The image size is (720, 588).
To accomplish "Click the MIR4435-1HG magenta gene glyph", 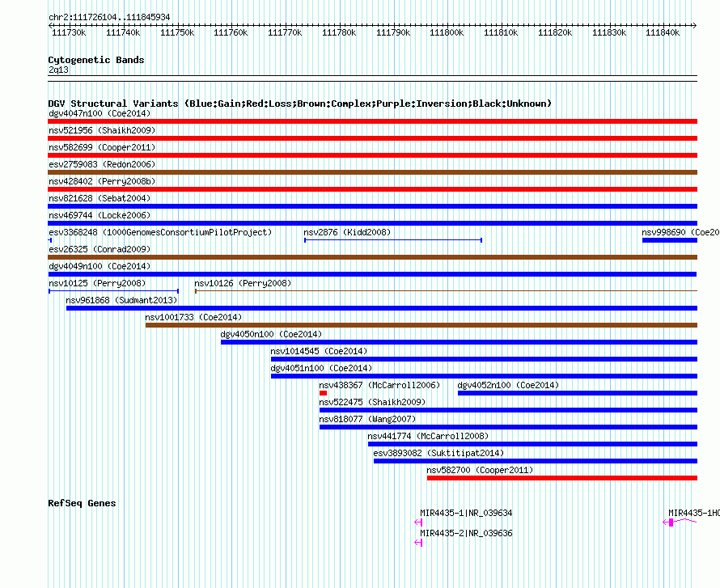I will [x=680, y=522].
